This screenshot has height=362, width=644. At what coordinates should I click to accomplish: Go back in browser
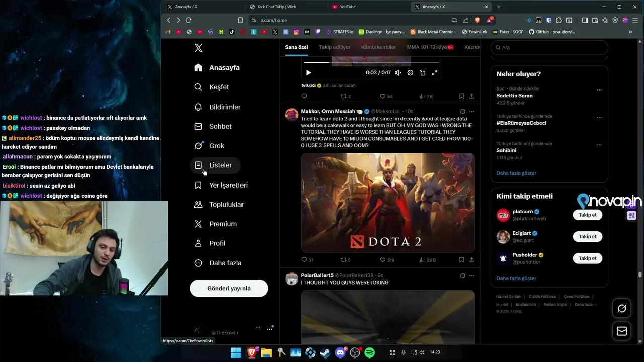(x=169, y=20)
